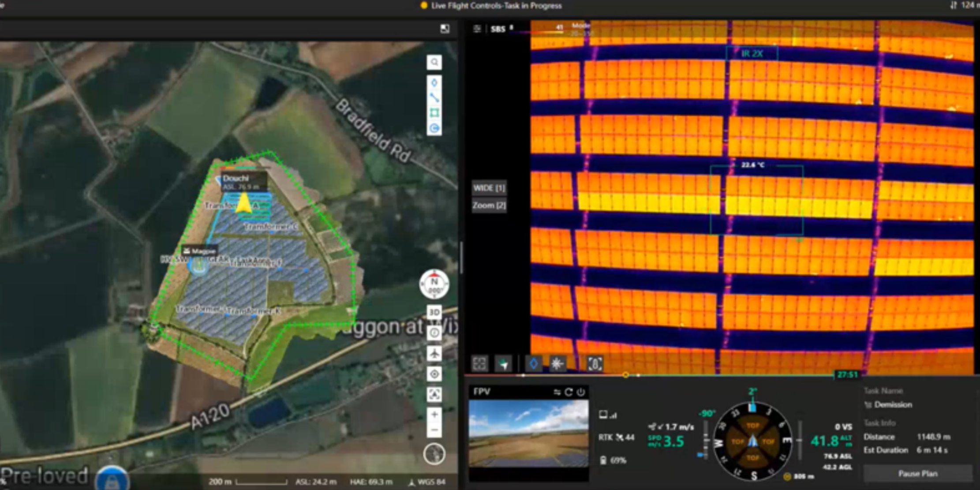Select the polygon area drawing tool

pos(434,113)
